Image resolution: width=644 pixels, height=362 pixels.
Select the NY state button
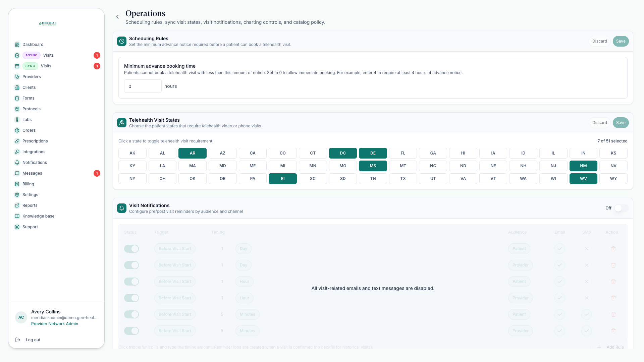coord(132,179)
